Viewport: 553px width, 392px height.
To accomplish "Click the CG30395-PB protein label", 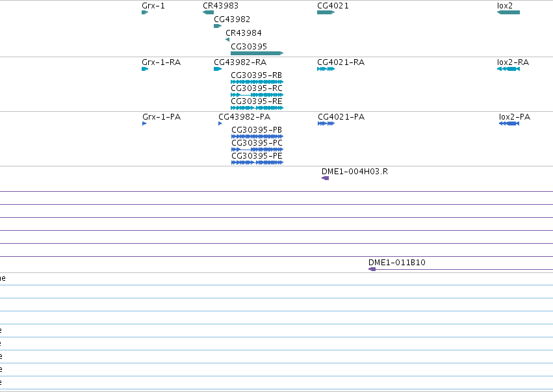I will pos(257,130).
